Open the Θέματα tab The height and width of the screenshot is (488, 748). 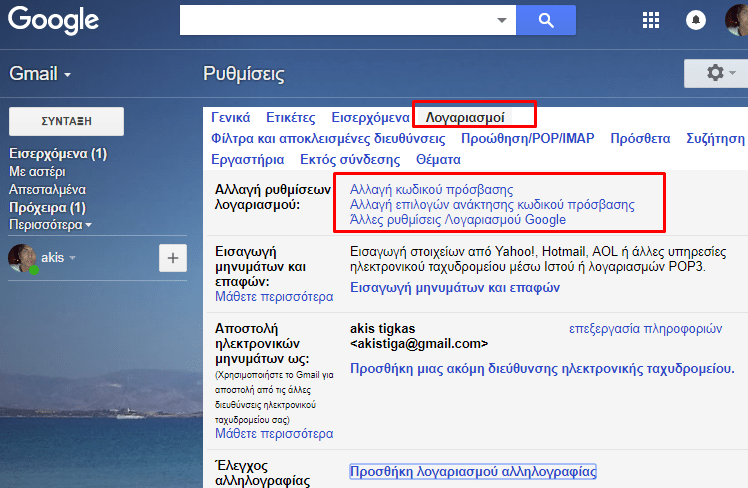pyautogui.click(x=438, y=159)
